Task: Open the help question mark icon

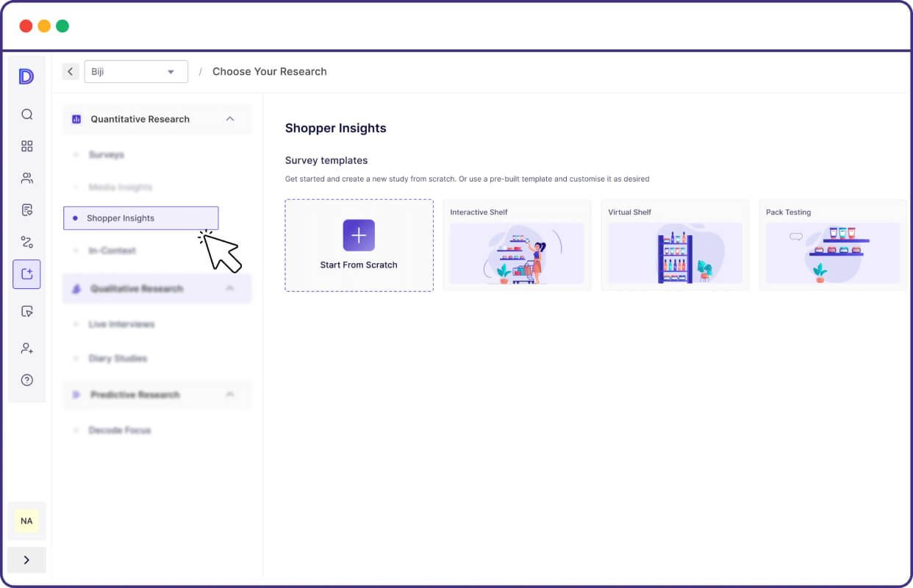Action: pos(27,380)
